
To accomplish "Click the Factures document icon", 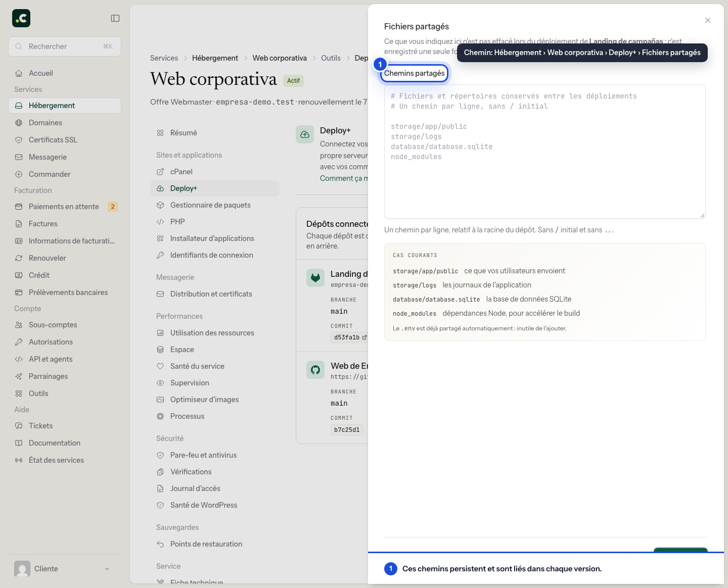I will click(x=19, y=224).
